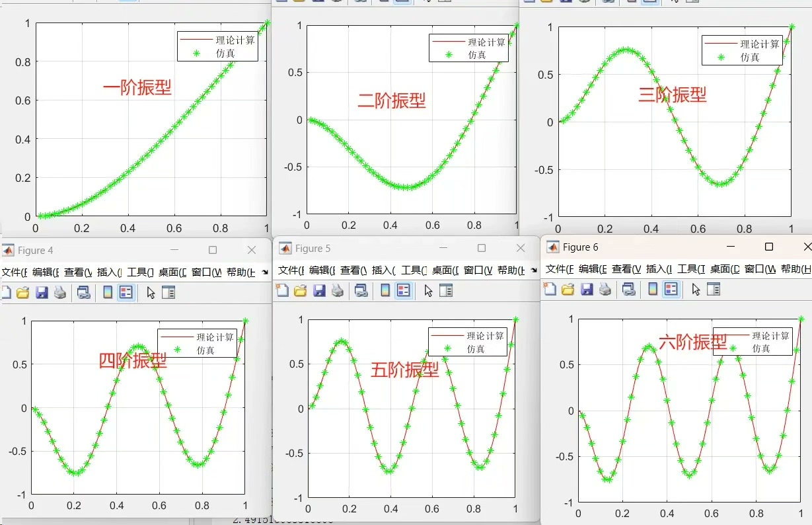Open Property Inspector in Figure 6 toolbar
Screen dimensions: 812x525
coord(714,288)
